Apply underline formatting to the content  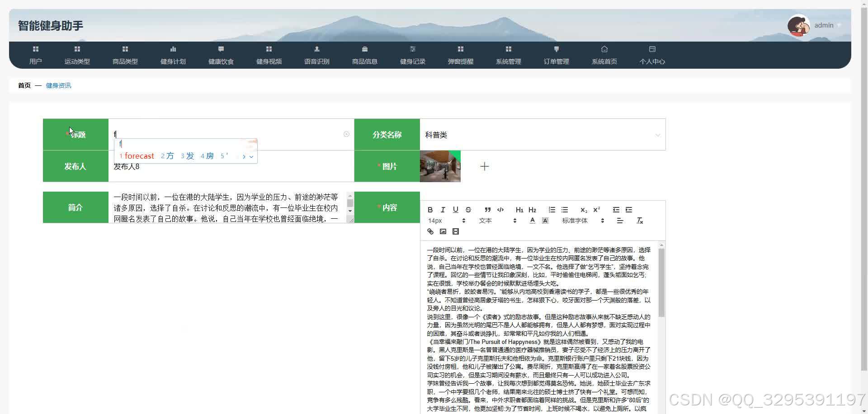455,209
